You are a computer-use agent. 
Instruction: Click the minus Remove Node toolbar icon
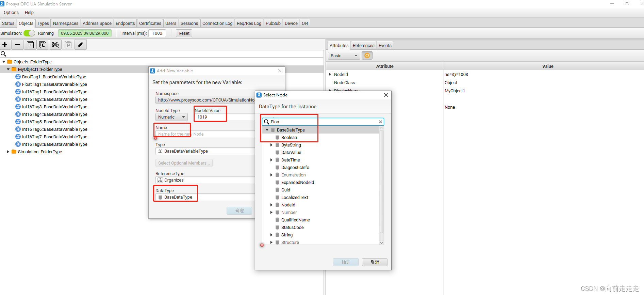18,45
